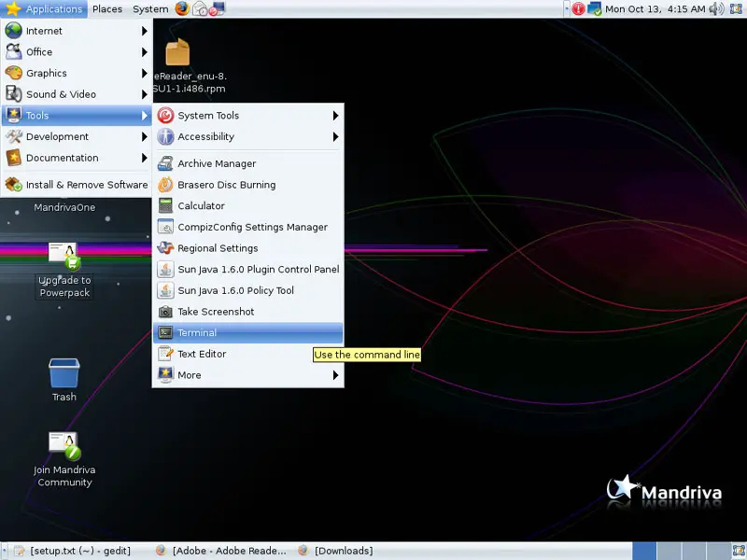The height and width of the screenshot is (560, 747).
Task: Click the CompizConfig Settings Manager icon
Action: pyautogui.click(x=165, y=227)
